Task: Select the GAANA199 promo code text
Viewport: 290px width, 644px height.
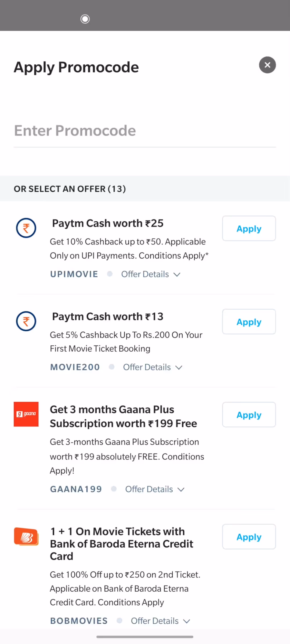Action: 76,489
